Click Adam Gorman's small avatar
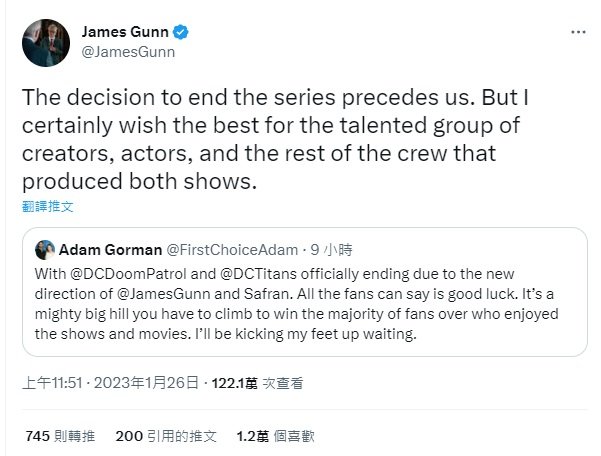The height and width of the screenshot is (456, 601). click(44, 249)
